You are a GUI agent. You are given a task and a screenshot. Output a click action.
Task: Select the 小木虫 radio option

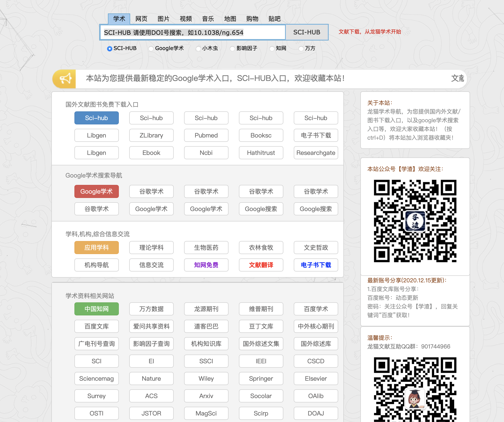pyautogui.click(x=198, y=49)
